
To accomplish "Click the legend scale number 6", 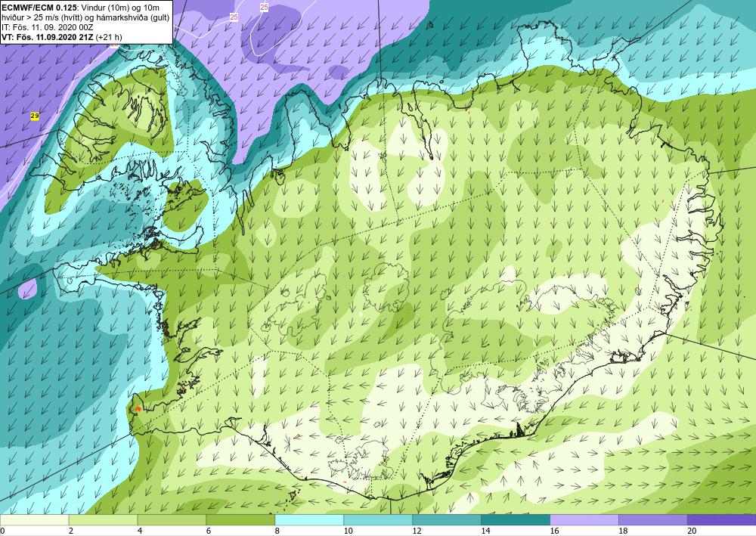I will [x=209, y=531].
